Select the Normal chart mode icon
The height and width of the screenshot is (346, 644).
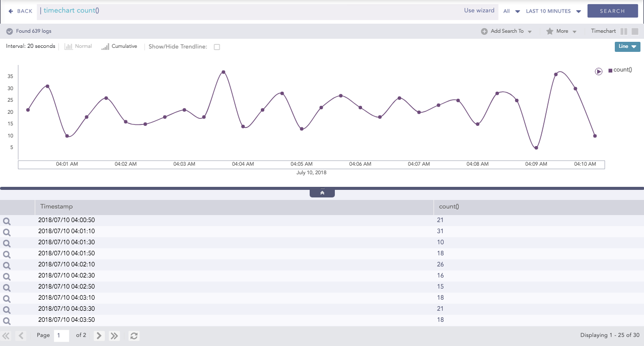coord(69,46)
